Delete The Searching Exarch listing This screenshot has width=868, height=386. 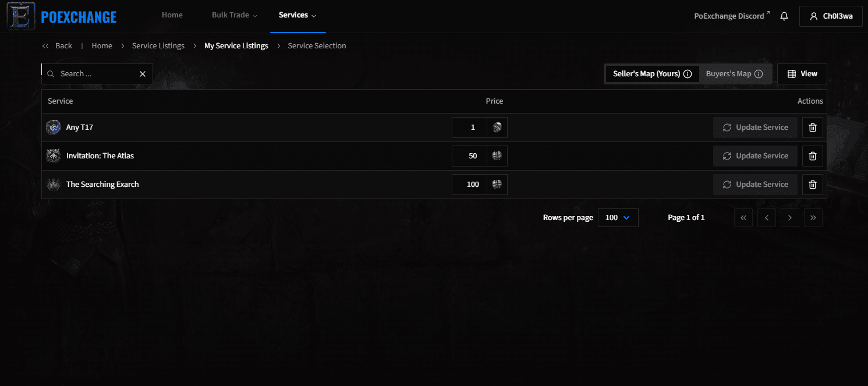tap(813, 185)
